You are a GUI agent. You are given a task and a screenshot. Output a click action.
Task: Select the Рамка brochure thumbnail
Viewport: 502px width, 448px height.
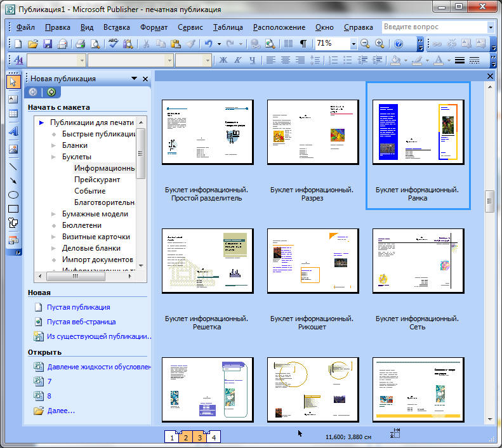click(418, 132)
